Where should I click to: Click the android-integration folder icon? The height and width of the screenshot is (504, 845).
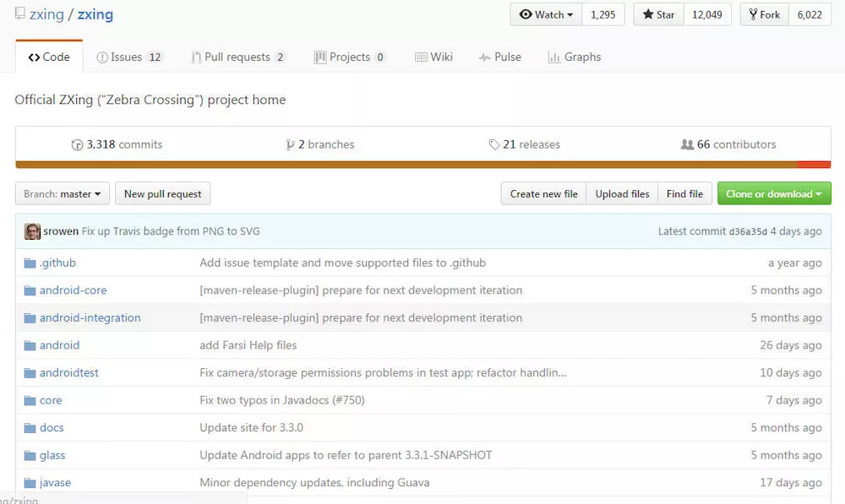pos(30,318)
